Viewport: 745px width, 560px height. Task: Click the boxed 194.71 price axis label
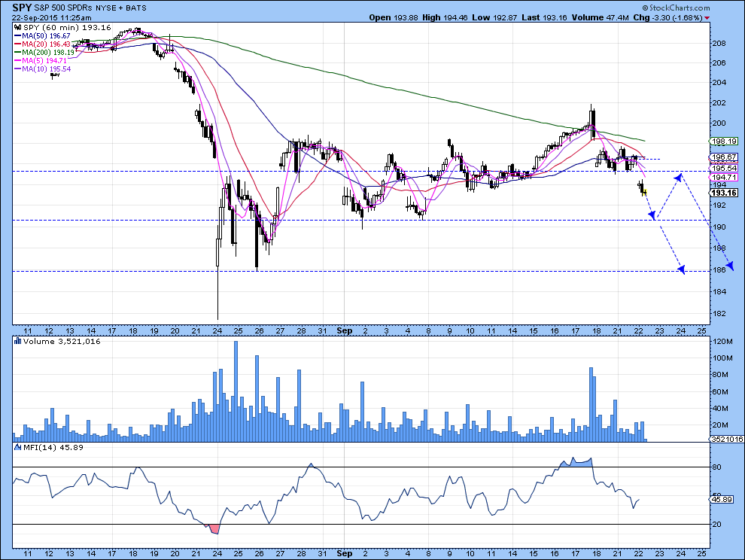pos(723,178)
